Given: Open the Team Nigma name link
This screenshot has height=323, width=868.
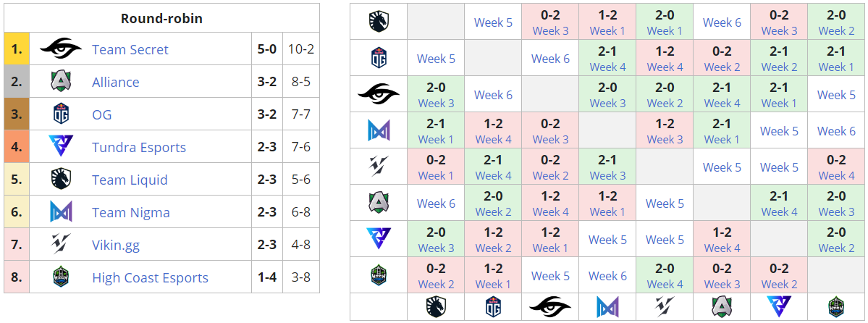Looking at the screenshot, I should pos(131,212).
